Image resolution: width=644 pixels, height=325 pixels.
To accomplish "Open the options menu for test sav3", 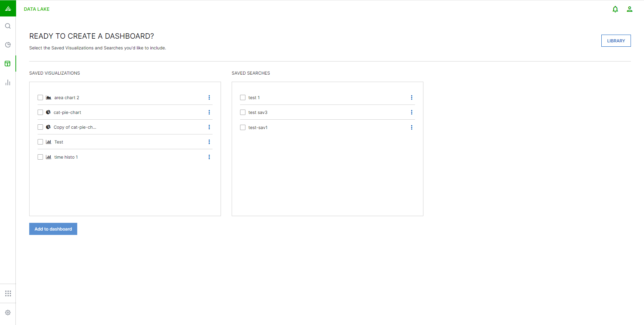I will pyautogui.click(x=412, y=112).
